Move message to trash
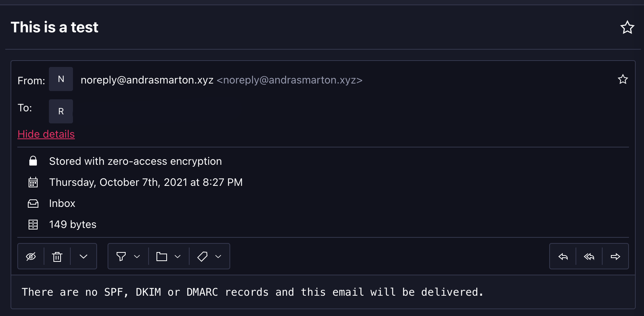Screen dimensions: 644x316 [x=57, y=257]
